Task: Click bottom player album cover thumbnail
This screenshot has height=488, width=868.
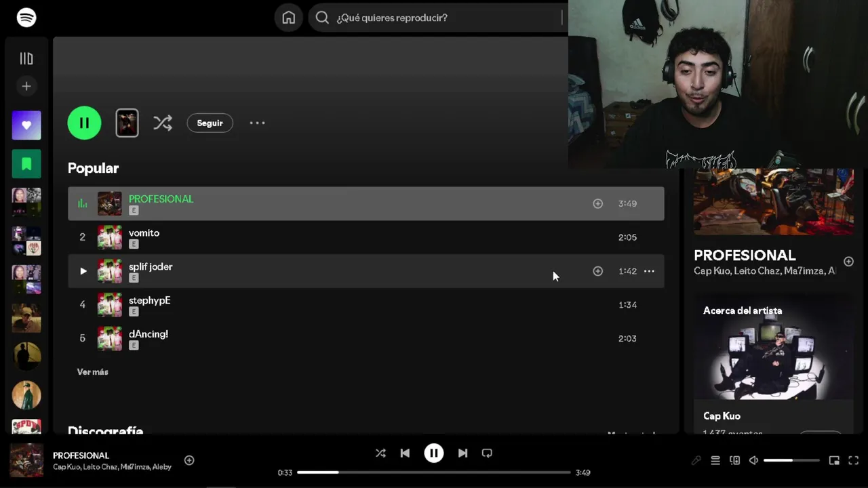Action: pos(26,460)
